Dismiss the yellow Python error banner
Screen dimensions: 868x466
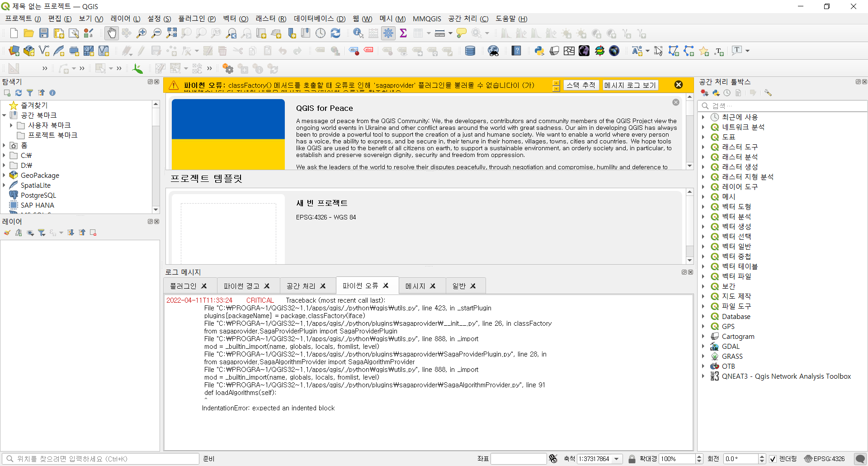(678, 85)
